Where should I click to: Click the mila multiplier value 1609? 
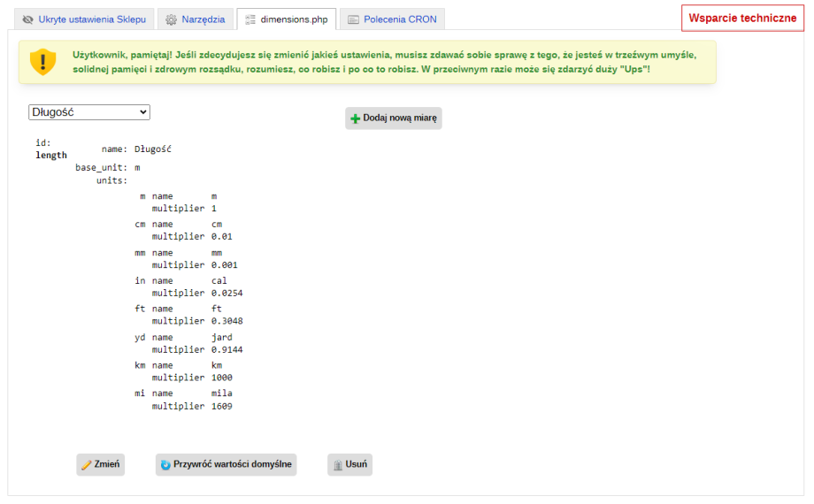coord(221,407)
